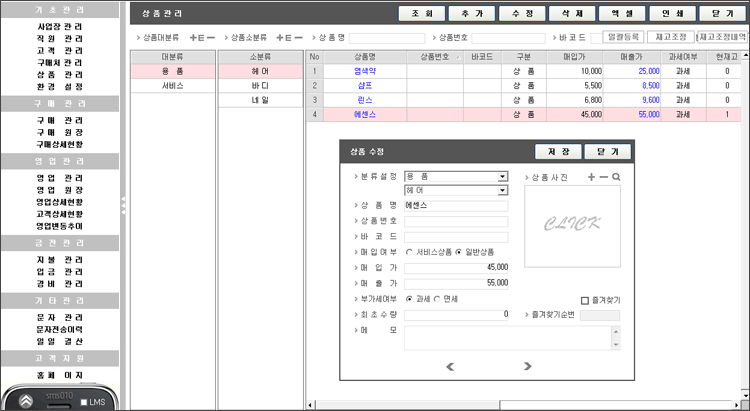Enable the 즐겨찾기 checkbox
The image size is (750, 411).
pyautogui.click(x=585, y=299)
